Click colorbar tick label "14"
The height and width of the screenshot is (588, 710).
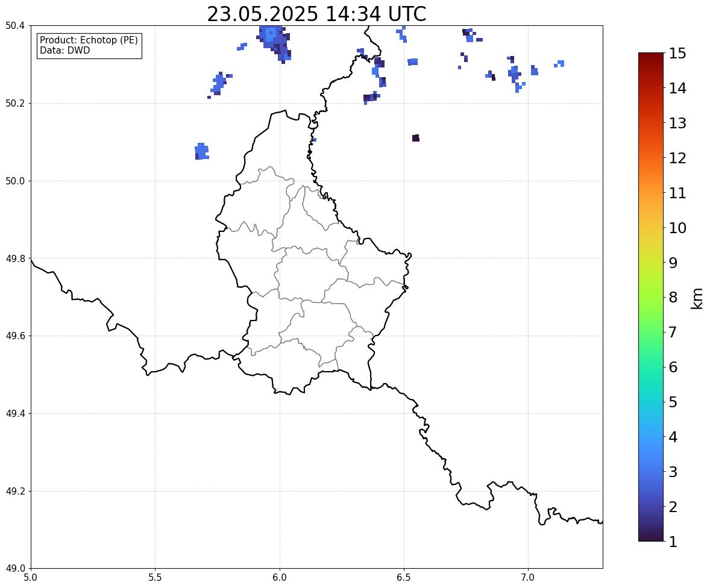click(678, 89)
